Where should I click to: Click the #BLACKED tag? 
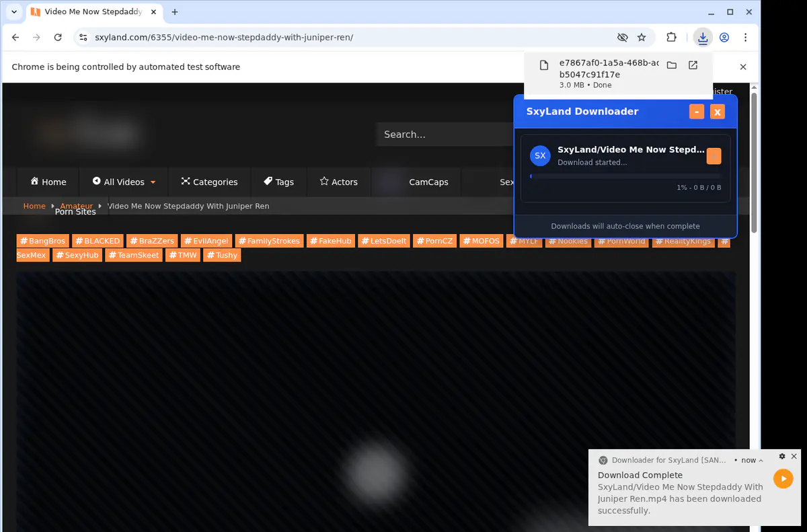pos(98,241)
